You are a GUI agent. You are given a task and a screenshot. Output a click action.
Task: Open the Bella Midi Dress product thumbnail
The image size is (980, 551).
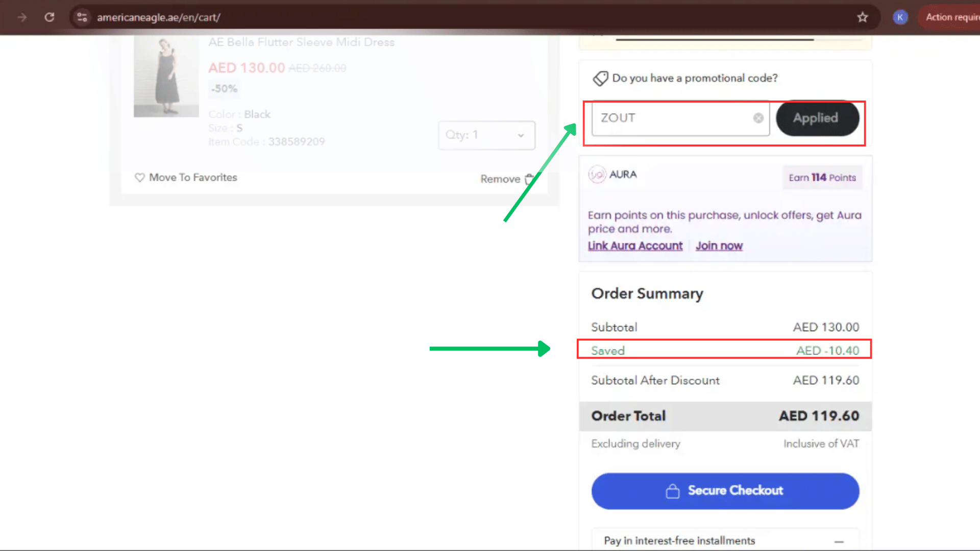(x=166, y=77)
